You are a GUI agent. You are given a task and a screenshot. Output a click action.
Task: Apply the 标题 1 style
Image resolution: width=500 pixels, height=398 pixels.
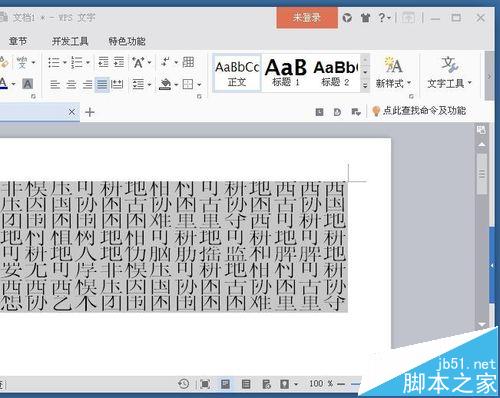click(x=286, y=74)
